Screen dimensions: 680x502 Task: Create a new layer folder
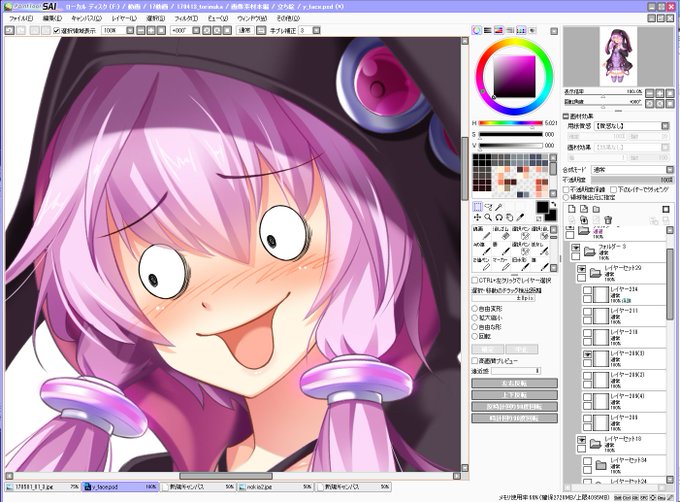(596, 209)
